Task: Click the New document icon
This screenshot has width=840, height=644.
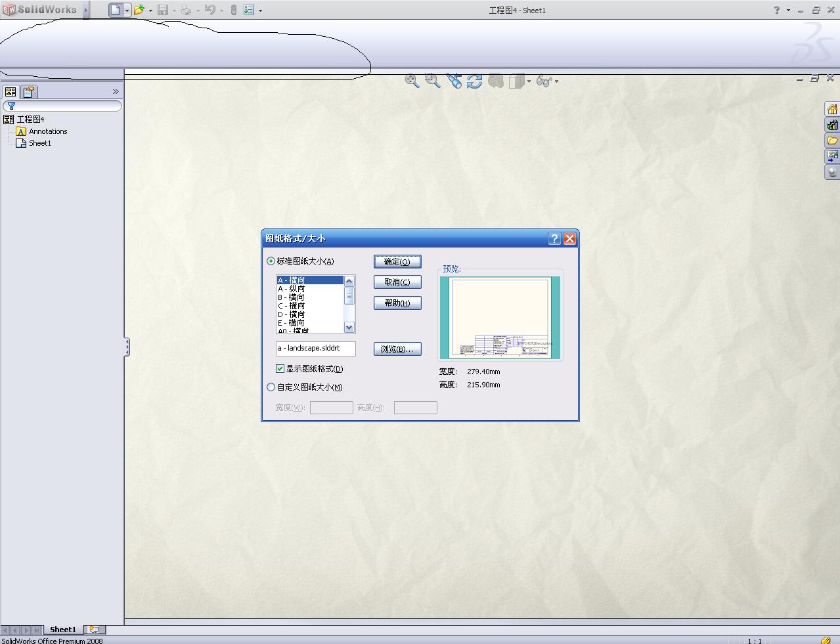Action: 116,10
